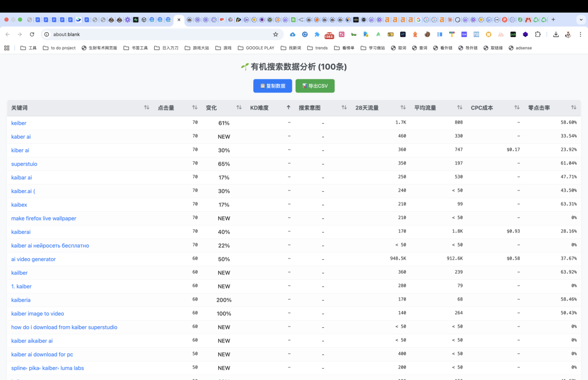Open the 'keiber' keyword link
Image resolution: width=588 pixels, height=380 pixels.
19,123
